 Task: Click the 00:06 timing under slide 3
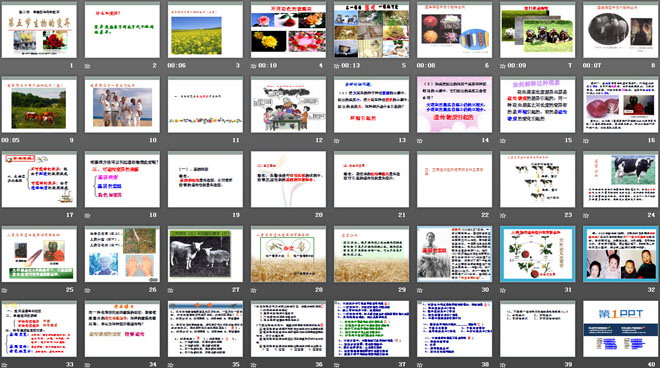pyautogui.click(x=176, y=66)
